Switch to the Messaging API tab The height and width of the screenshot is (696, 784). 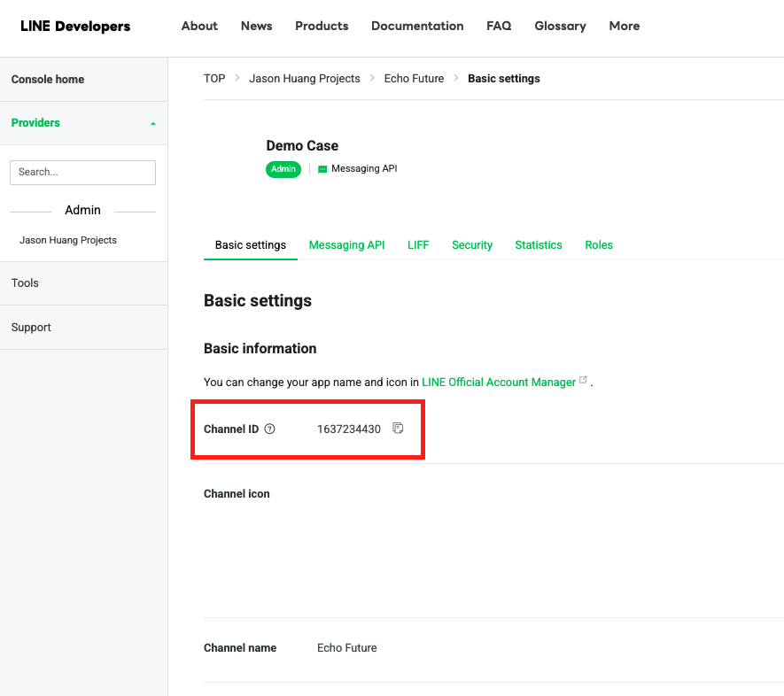tap(346, 245)
